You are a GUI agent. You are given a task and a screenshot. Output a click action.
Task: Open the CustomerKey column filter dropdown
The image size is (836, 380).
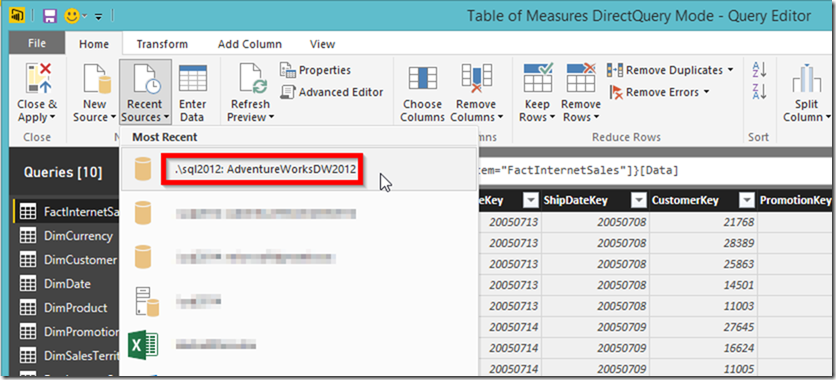747,200
